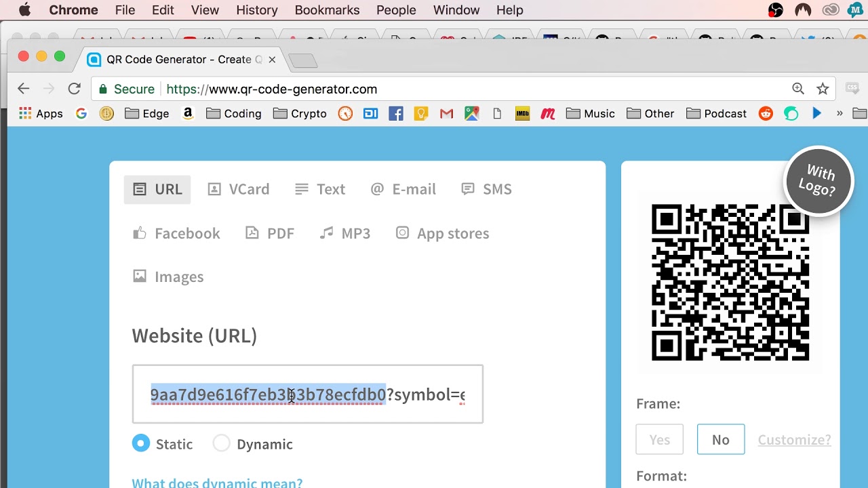Open the Help menu
This screenshot has height=488, width=868.
pos(510,10)
